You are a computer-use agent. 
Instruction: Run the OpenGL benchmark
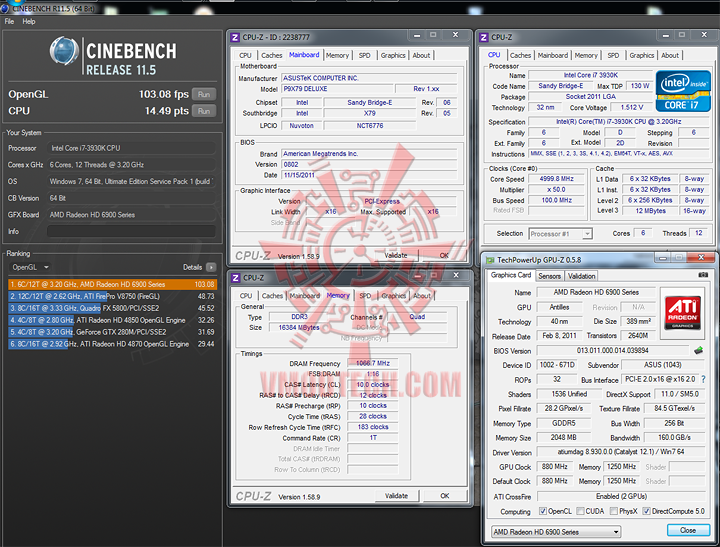(204, 94)
